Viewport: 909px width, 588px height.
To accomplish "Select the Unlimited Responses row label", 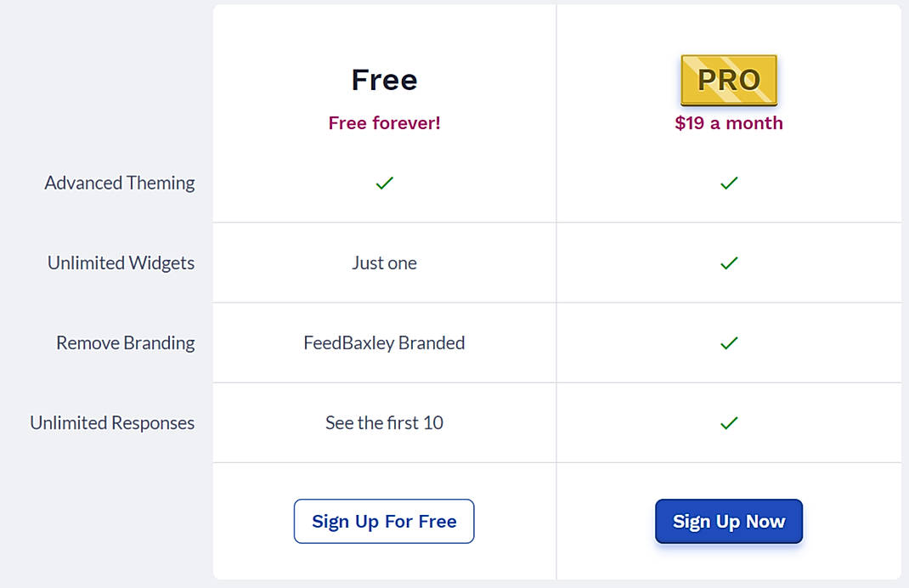I will [111, 423].
